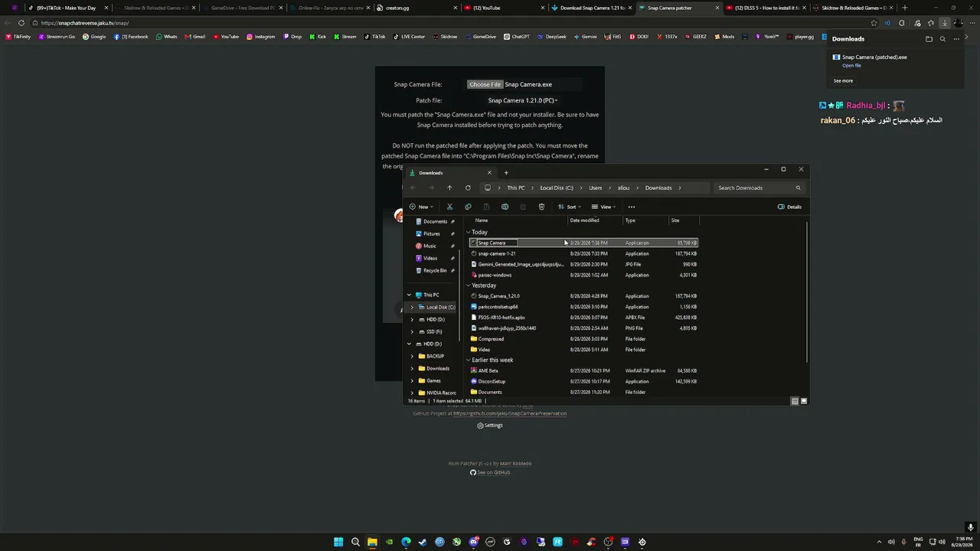This screenshot has width=980, height=551.
Task: Open taskbar Search
Action: click(x=355, y=542)
